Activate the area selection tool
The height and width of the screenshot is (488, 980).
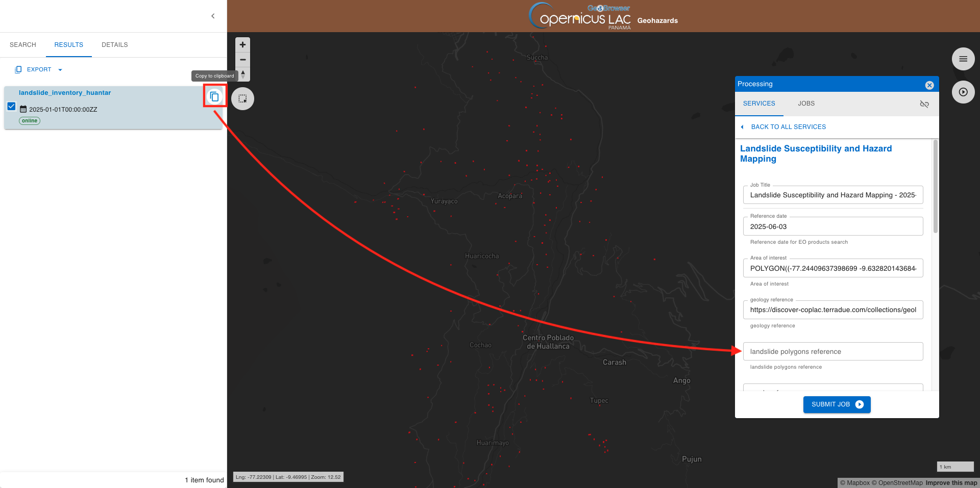tap(242, 98)
